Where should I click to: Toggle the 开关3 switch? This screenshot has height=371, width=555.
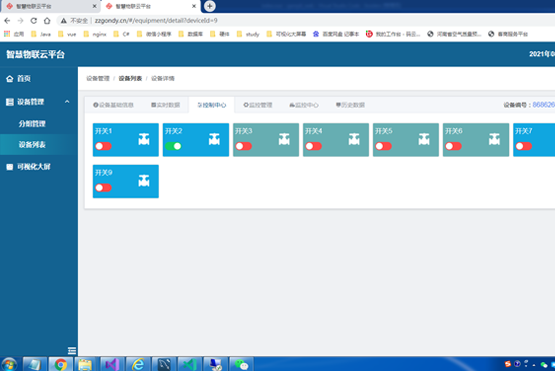tap(244, 146)
